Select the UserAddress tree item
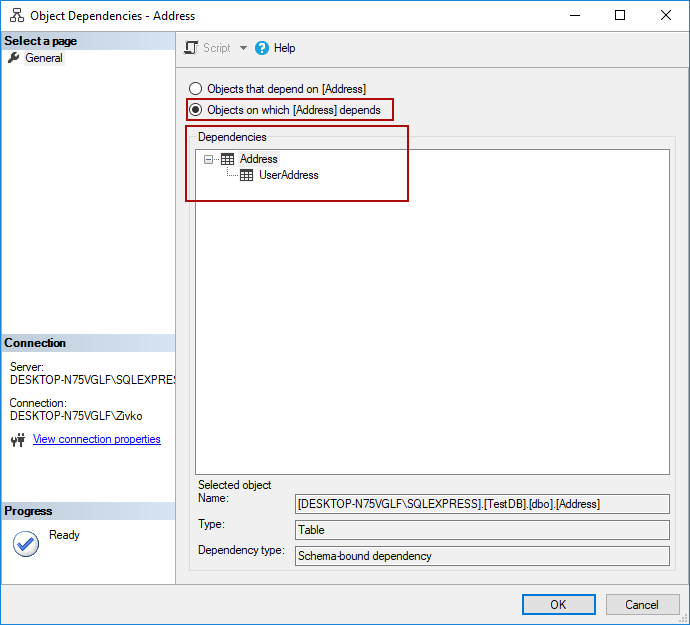 (x=289, y=175)
